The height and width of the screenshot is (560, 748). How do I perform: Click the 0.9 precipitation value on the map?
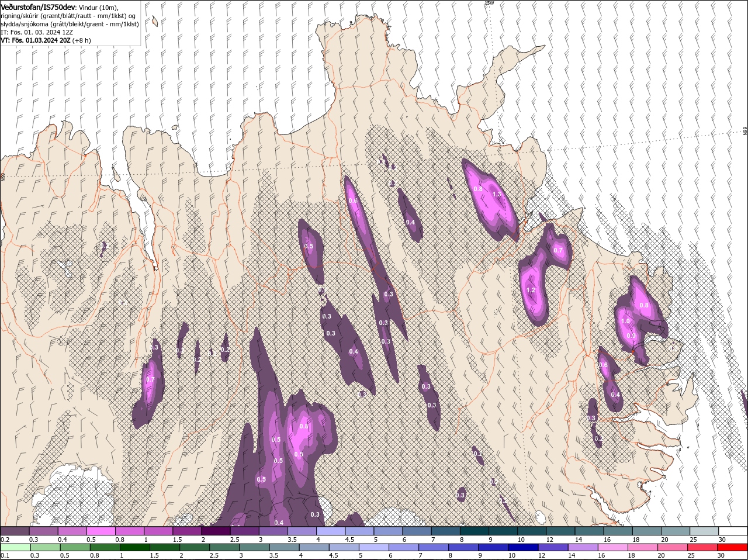tap(631, 336)
